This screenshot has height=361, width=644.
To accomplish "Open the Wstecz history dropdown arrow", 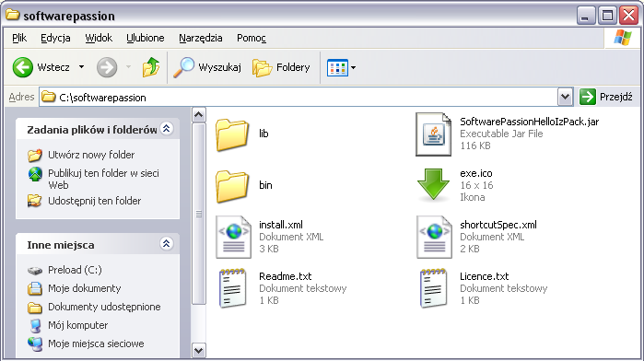I will click(x=81, y=67).
